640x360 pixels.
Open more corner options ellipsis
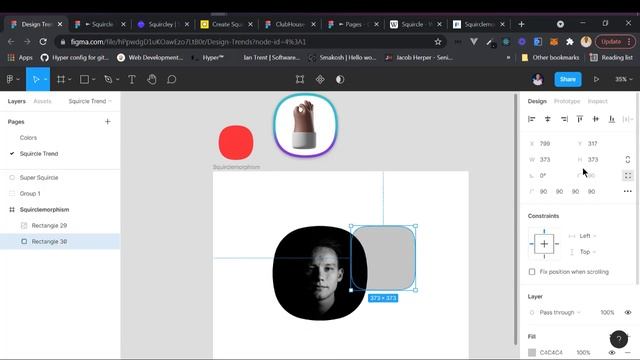point(628,191)
